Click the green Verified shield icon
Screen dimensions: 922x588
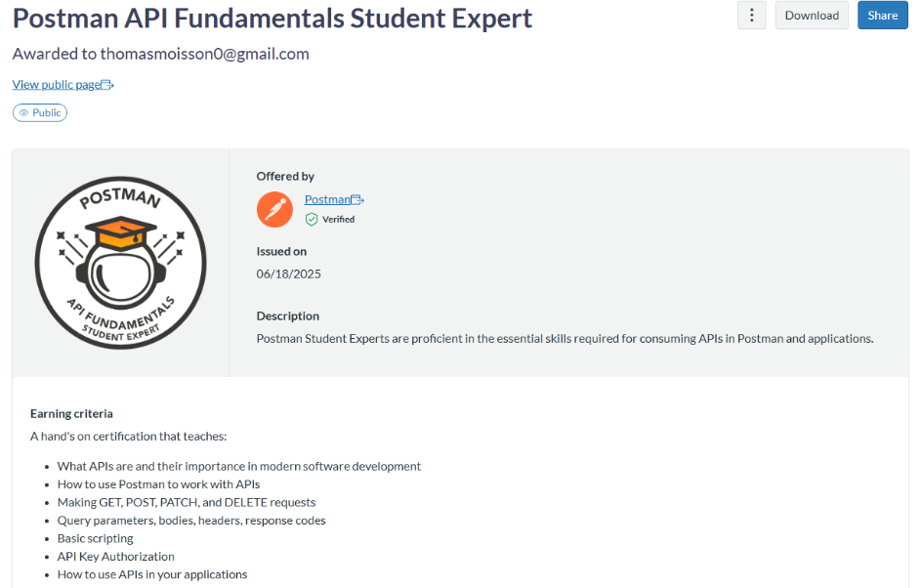(x=312, y=220)
